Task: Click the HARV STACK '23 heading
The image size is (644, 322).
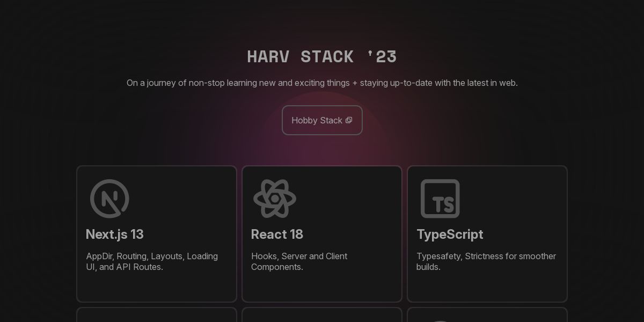Action: click(x=322, y=56)
